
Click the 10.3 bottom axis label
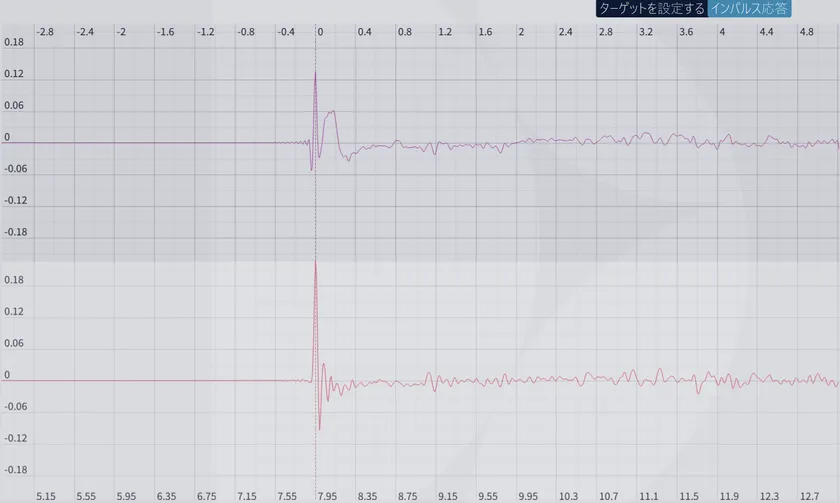pyautogui.click(x=568, y=496)
